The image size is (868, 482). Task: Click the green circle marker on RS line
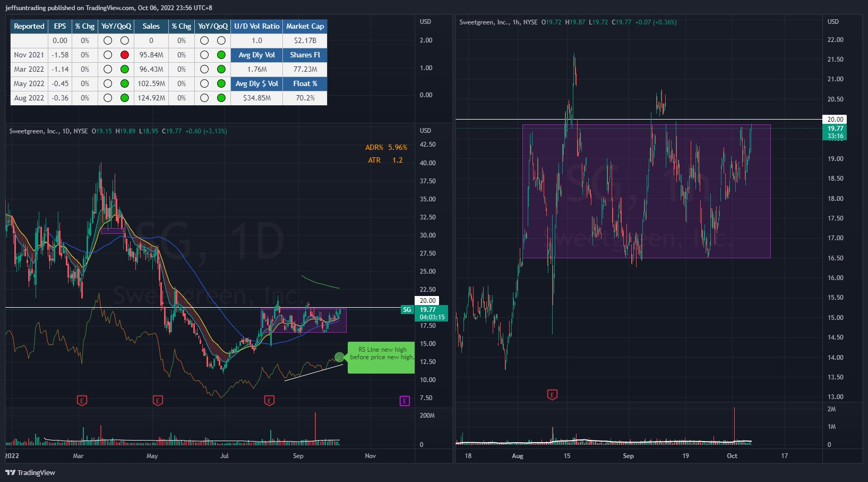click(x=339, y=357)
